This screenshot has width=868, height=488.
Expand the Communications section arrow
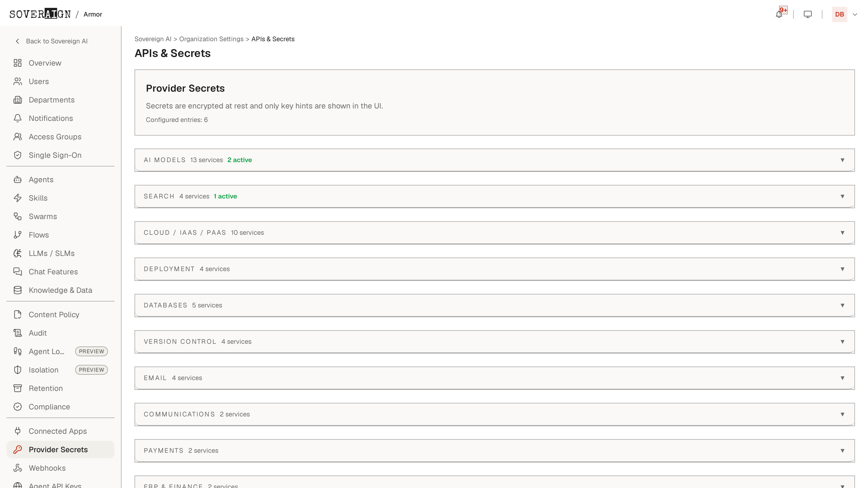pos(843,414)
